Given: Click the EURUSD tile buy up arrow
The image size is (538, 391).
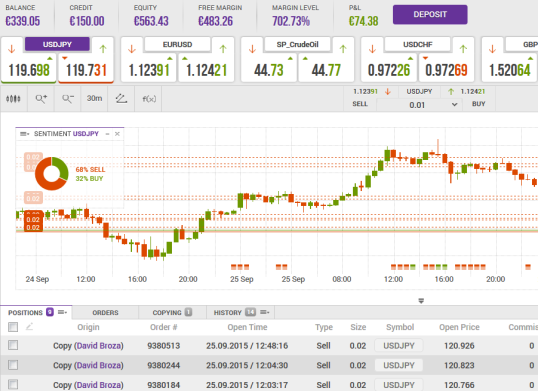Looking at the screenshot, I should pyautogui.click(x=223, y=49).
